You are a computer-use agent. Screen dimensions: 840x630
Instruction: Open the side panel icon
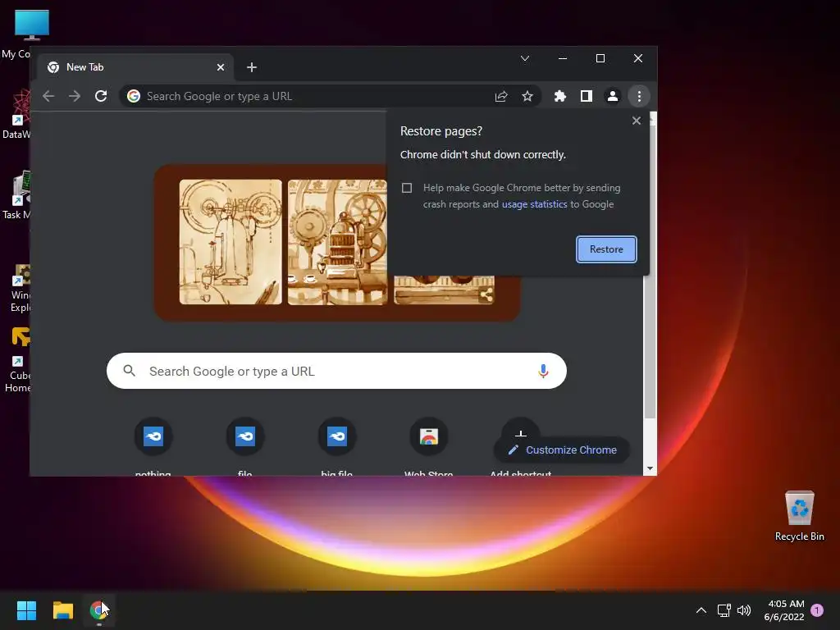click(586, 96)
